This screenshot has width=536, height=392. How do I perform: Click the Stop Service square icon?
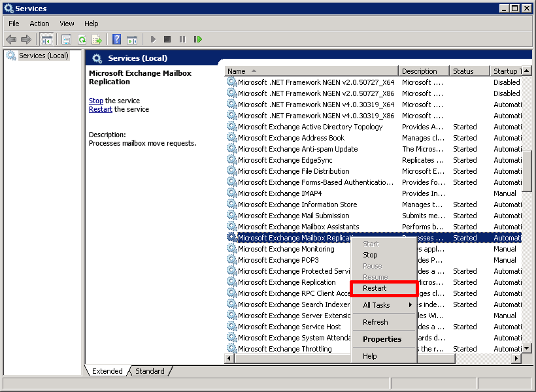click(167, 39)
